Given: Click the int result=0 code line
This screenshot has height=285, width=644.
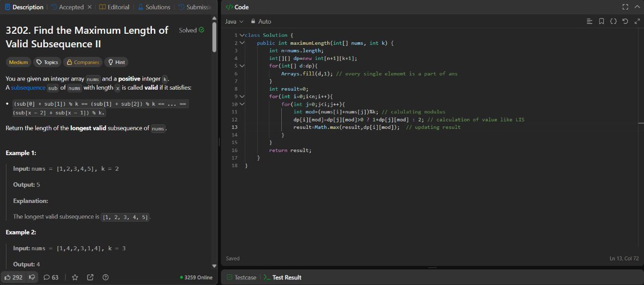Looking at the screenshot, I should point(288,89).
